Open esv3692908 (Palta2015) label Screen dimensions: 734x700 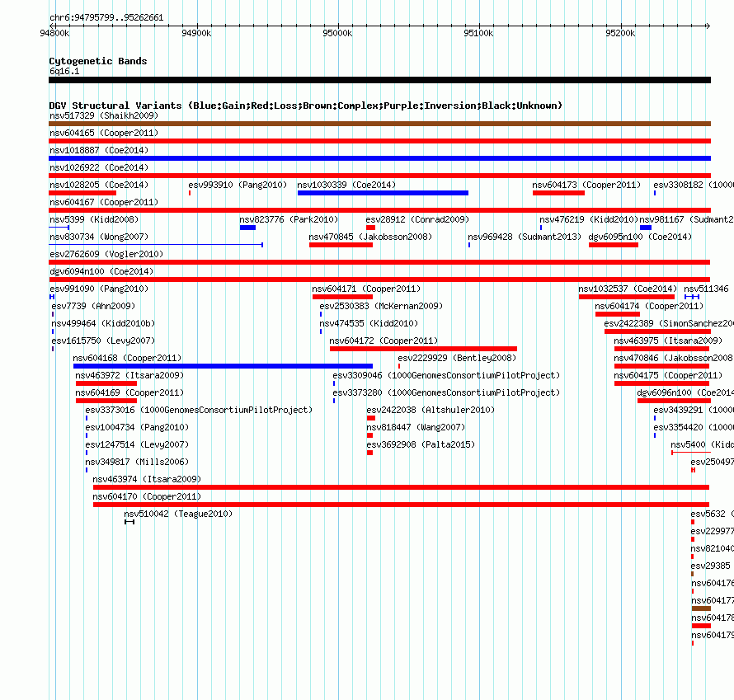[x=421, y=444]
